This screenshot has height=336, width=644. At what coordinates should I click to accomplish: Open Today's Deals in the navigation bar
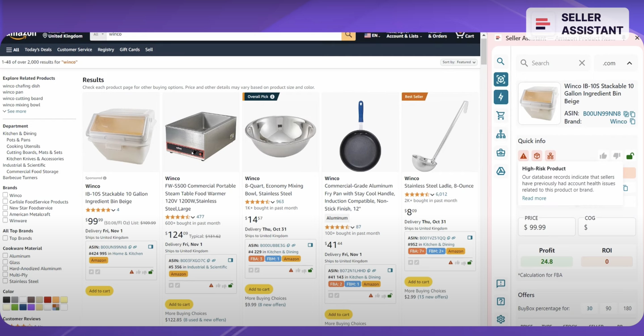[x=38, y=49]
